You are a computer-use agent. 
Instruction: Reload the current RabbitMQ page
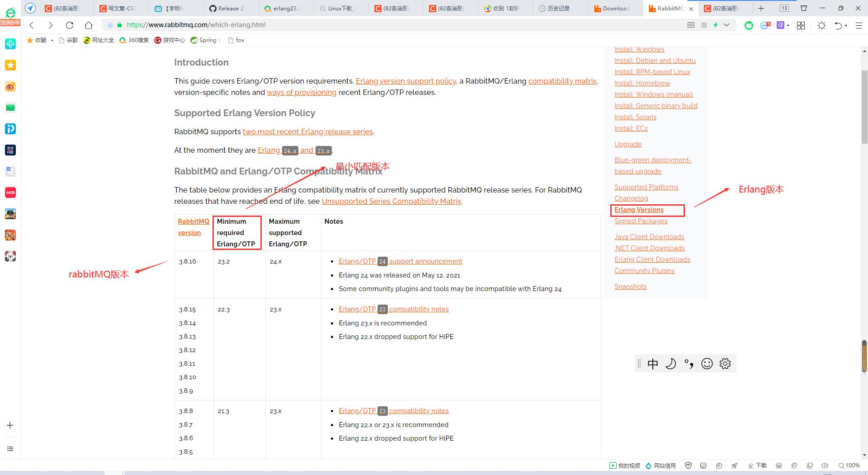pos(70,25)
